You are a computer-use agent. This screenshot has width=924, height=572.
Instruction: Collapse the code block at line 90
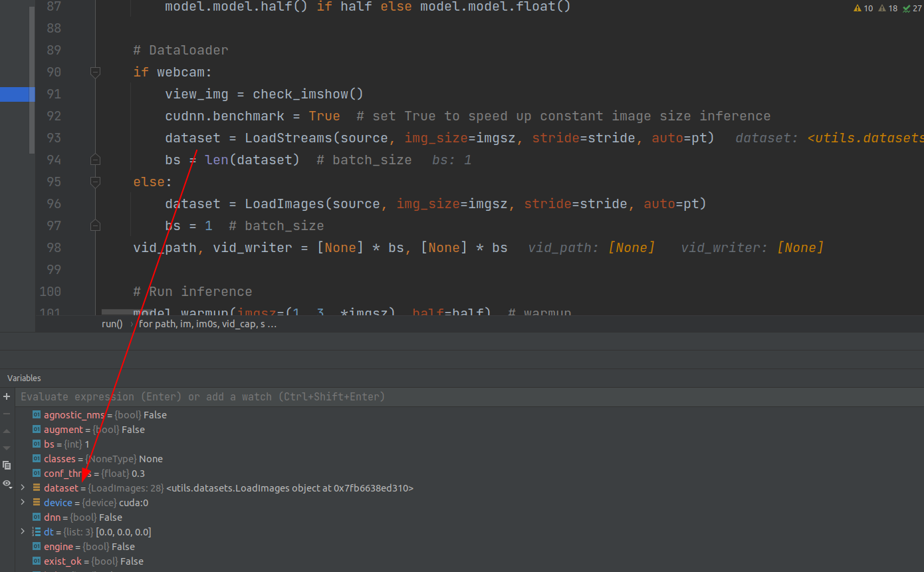95,72
